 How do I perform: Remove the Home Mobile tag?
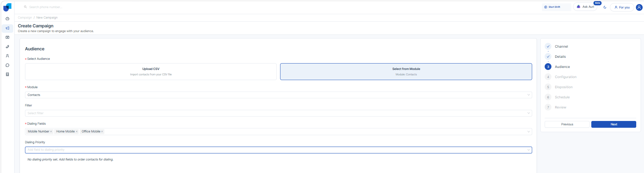click(x=77, y=132)
